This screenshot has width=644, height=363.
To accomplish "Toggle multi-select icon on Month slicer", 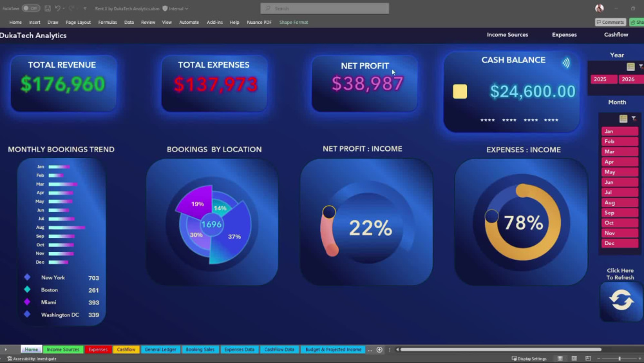I will tap(623, 119).
